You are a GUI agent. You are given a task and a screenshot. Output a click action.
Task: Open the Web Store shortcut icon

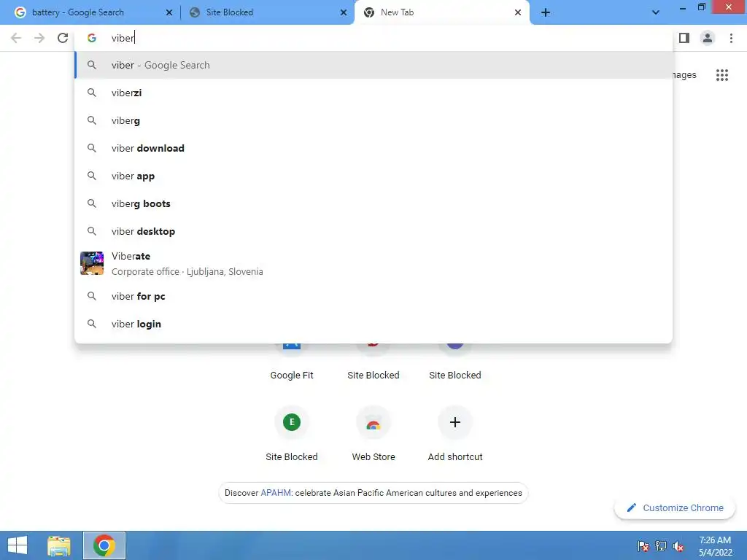point(373,422)
